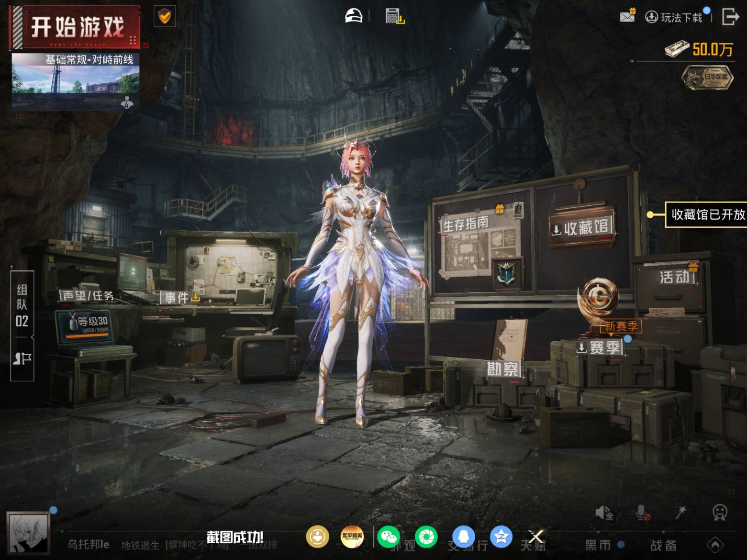The height and width of the screenshot is (560, 747).
Task: Open the 收藏馆 sign on the board
Action: (581, 227)
